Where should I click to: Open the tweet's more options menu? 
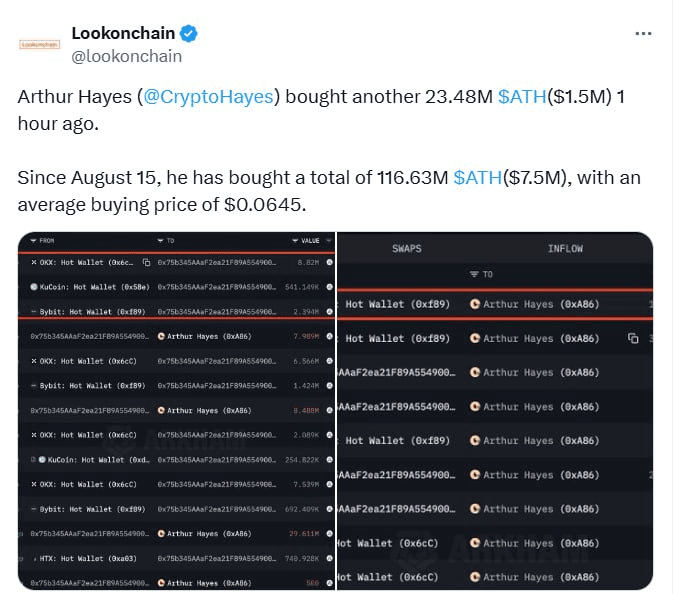(643, 33)
